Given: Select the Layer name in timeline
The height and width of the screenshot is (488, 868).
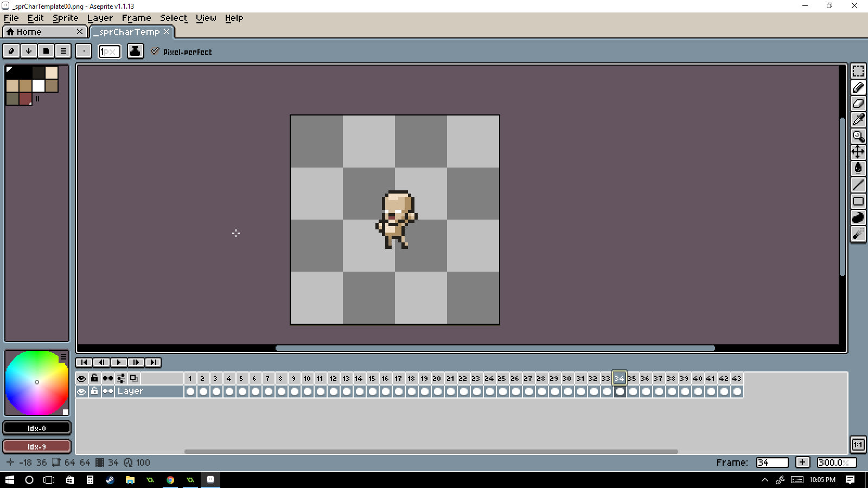Looking at the screenshot, I should coord(149,391).
